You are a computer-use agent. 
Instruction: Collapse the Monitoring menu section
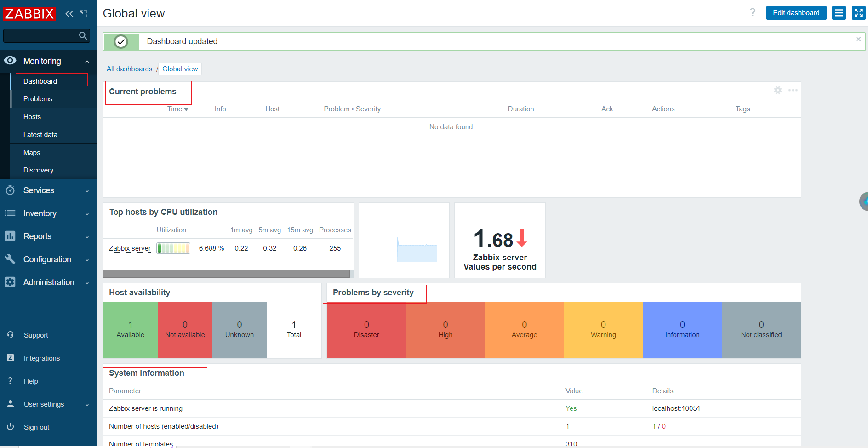(87, 62)
